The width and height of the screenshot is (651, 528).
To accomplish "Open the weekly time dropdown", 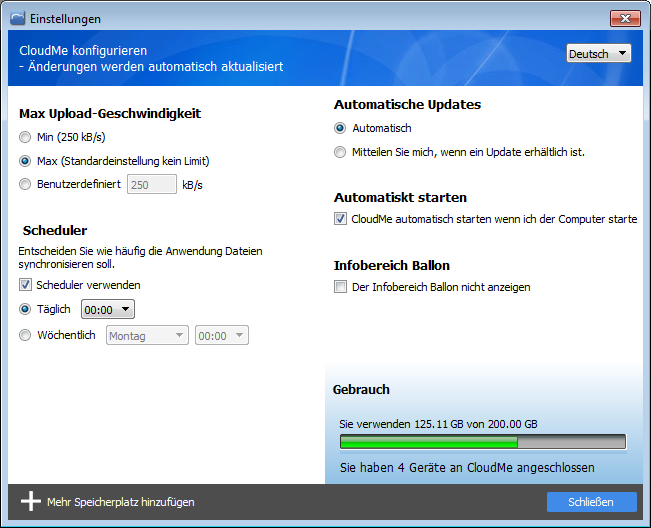I will tap(221, 337).
